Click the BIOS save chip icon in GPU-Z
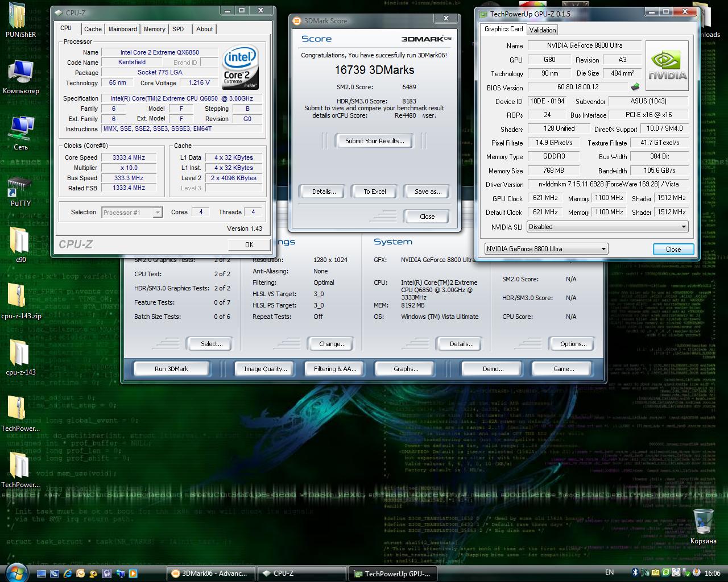The width and height of the screenshot is (728, 582). pyautogui.click(x=635, y=87)
